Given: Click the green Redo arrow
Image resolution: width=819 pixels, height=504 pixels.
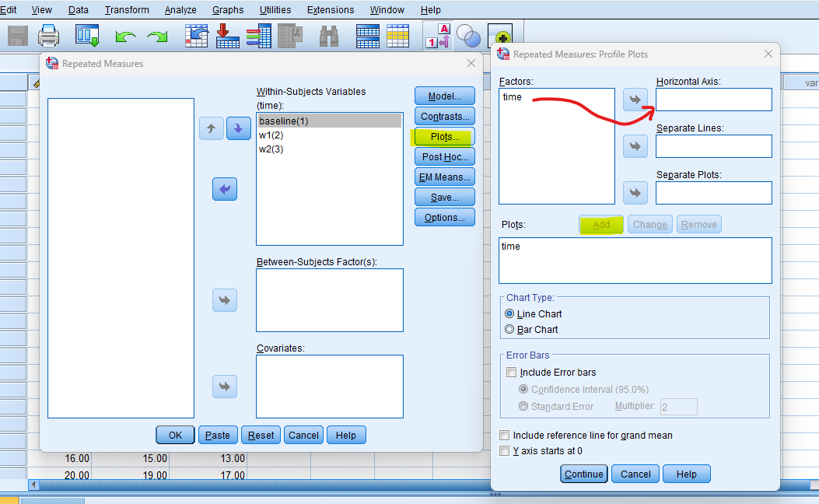Looking at the screenshot, I should coord(157,37).
